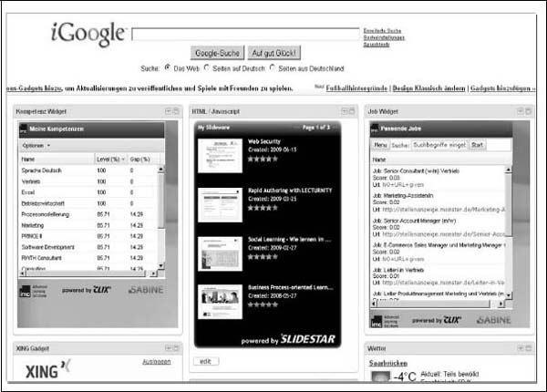The image size is (547, 392).
Task: Click the Start button in Job Widget
Action: pyautogui.click(x=477, y=145)
